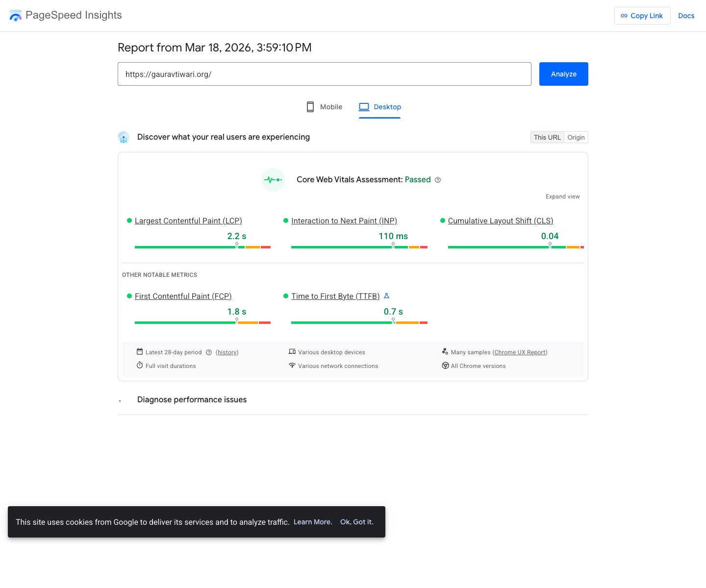
Task: Open Largest Contentful Paint (LCP) details
Action: (x=188, y=220)
